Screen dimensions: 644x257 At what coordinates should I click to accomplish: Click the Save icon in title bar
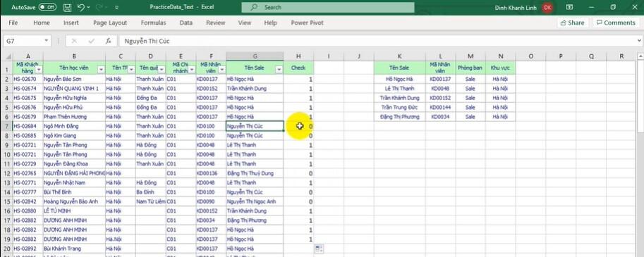click(67, 7)
